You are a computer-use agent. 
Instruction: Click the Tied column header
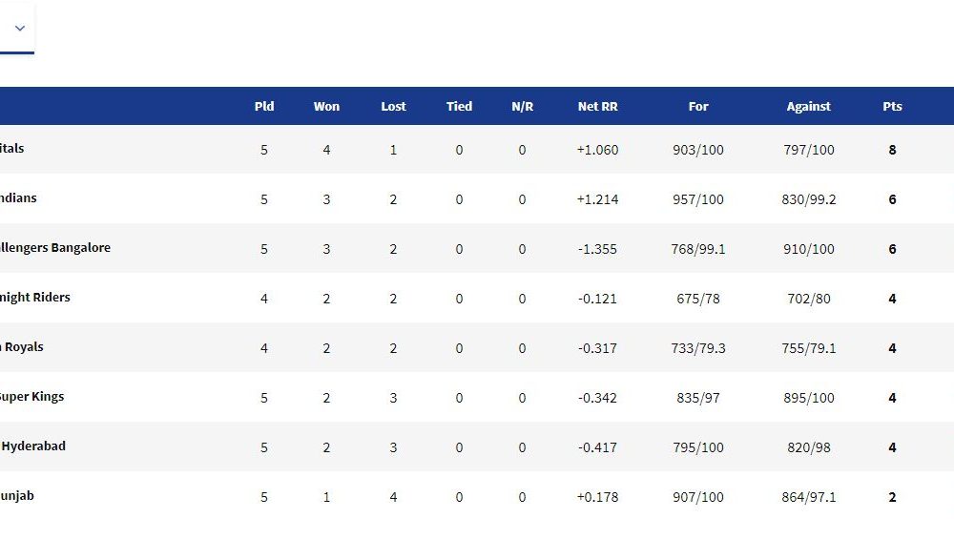pyautogui.click(x=460, y=106)
